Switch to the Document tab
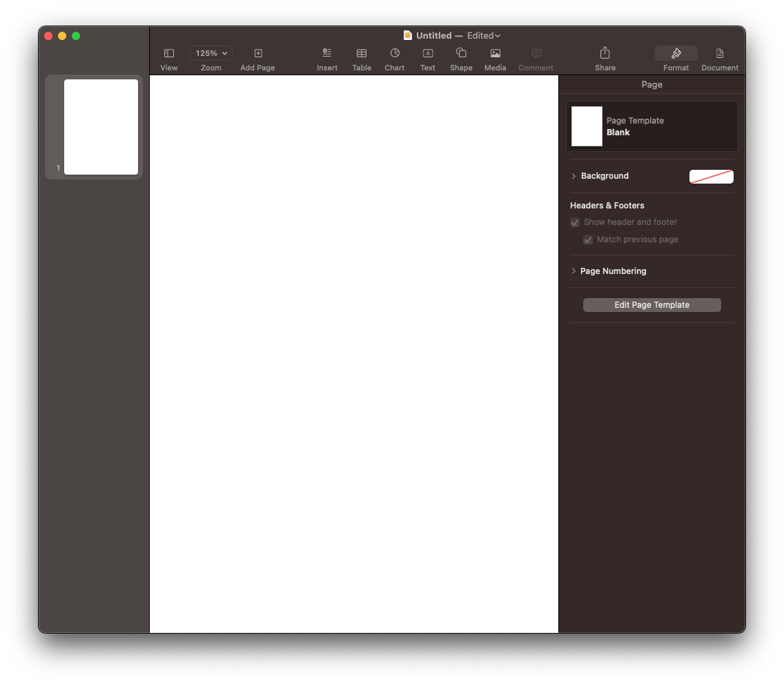 point(720,58)
